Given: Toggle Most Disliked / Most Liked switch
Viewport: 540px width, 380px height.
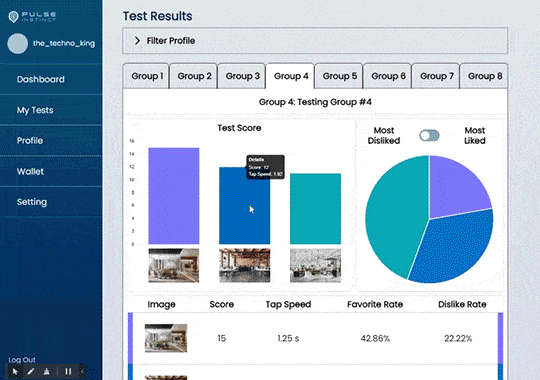Looking at the screenshot, I should coord(429,135).
